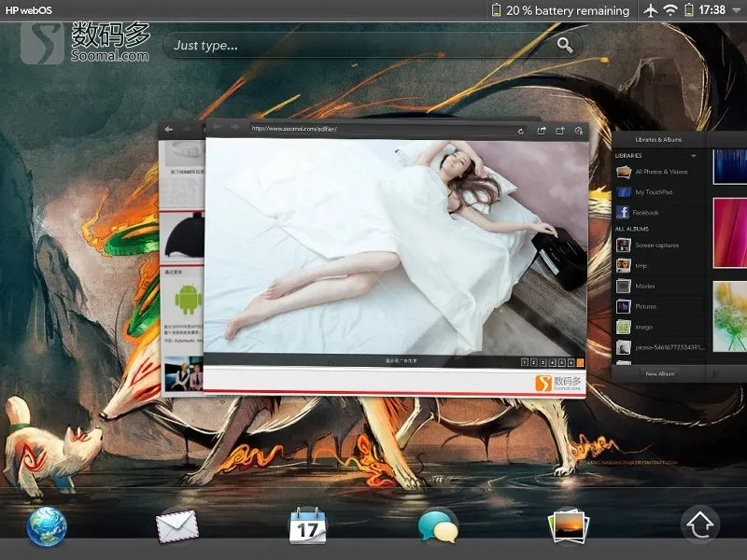Open the Web browser globe in the dock
Screen dimensions: 747x560
click(x=47, y=525)
